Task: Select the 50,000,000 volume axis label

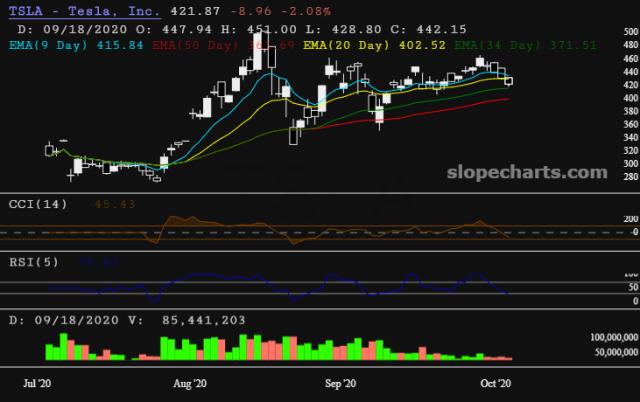Action: 616,352
